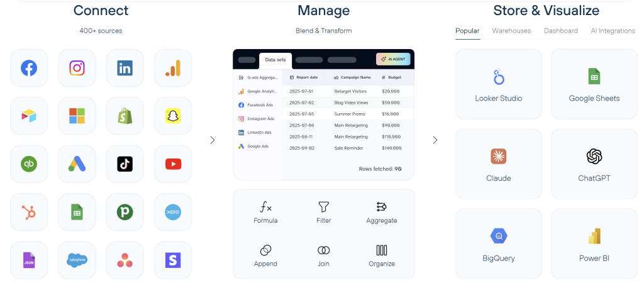This screenshot has width=644, height=285.
Task: Click the Stripe connector icon
Action: 173,260
